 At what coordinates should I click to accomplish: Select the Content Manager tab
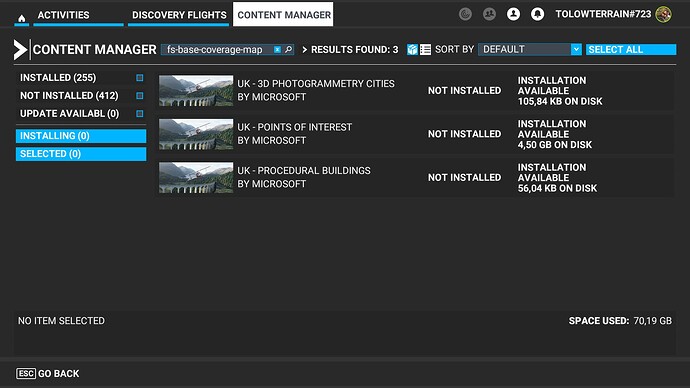coord(283,15)
